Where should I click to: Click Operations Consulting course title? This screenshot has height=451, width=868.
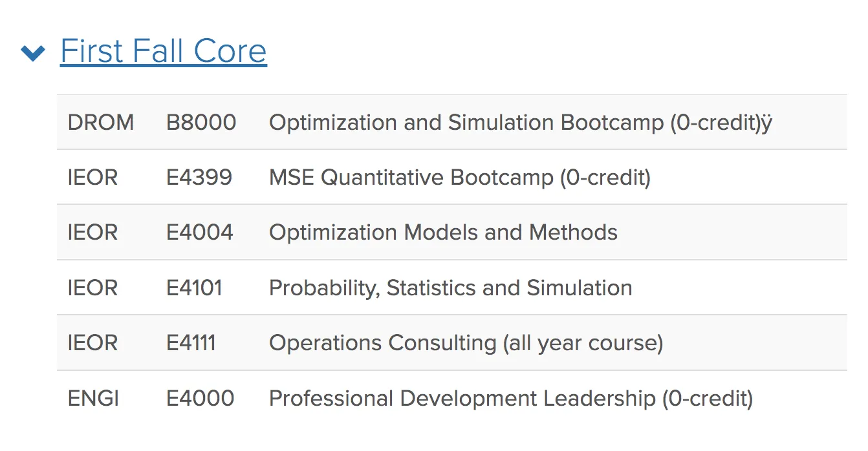(x=466, y=342)
